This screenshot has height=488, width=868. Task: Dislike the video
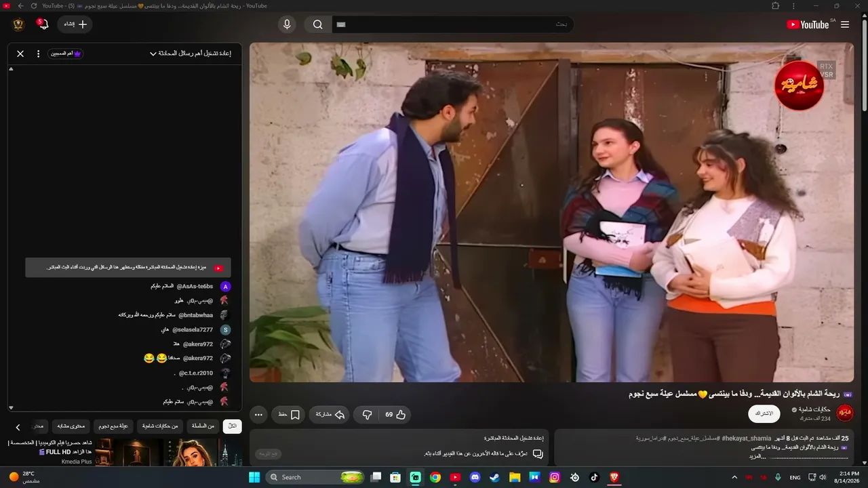point(367,414)
